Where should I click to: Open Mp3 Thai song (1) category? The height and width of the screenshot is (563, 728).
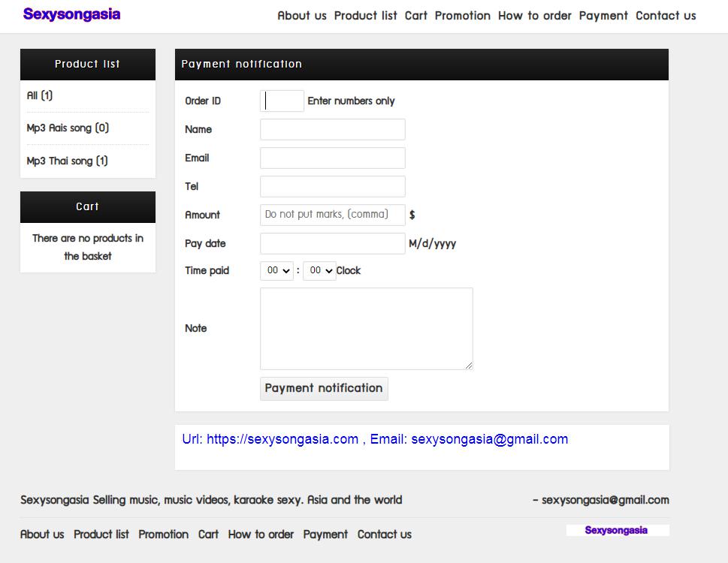pyautogui.click(x=67, y=161)
